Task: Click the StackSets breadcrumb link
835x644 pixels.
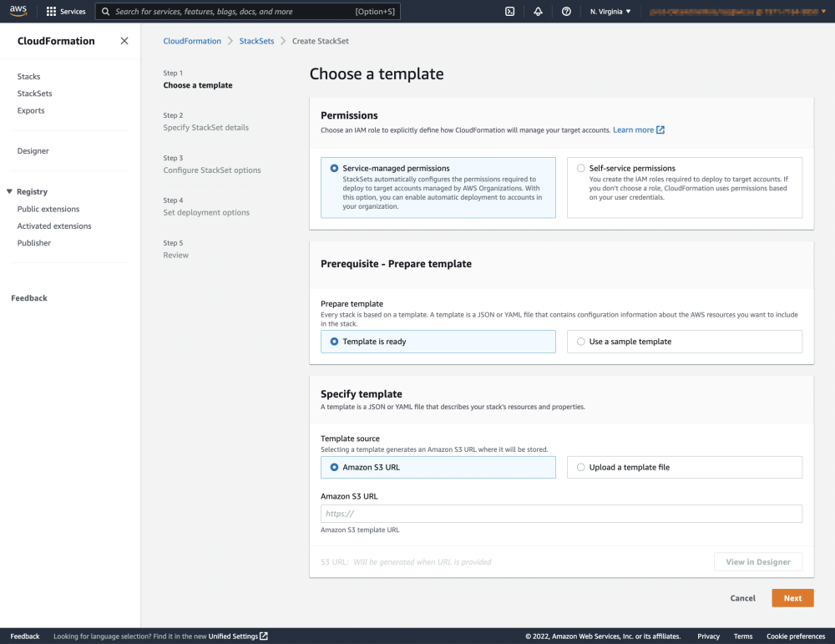Action: tap(256, 41)
